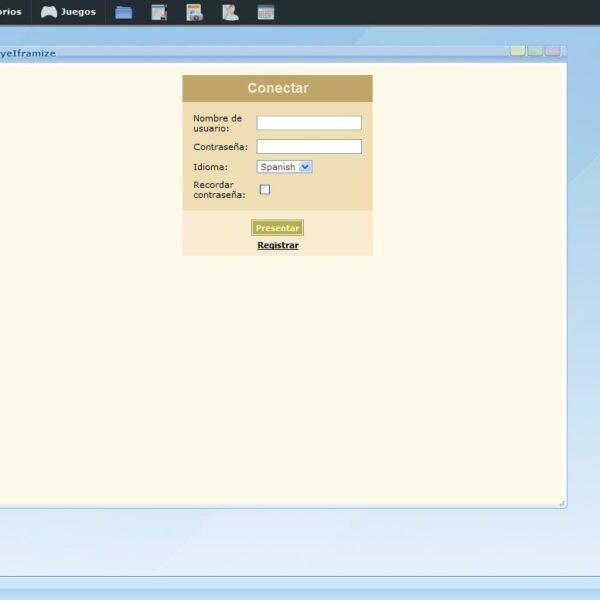Click the user contact icon in top bar
The height and width of the screenshot is (600, 600).
click(x=230, y=12)
